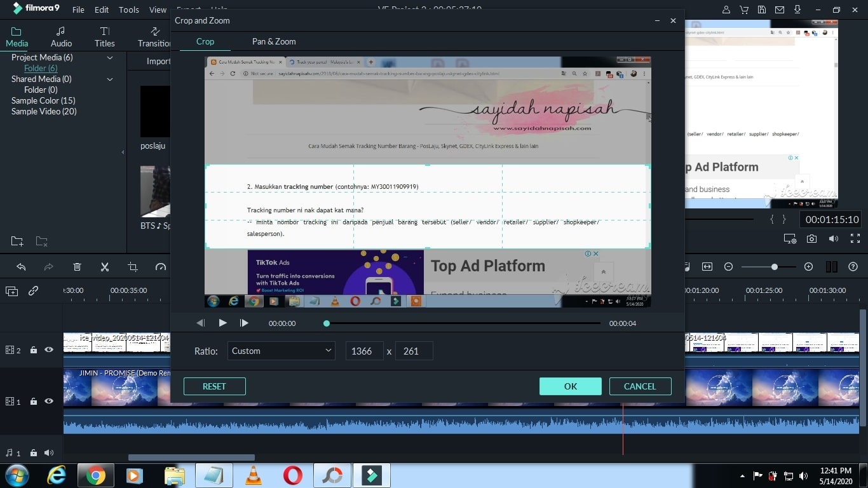Enter fullscreen preview mode
868x488 pixels.
tap(855, 239)
